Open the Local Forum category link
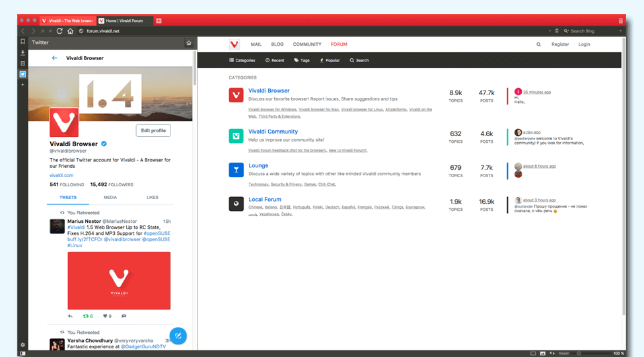 (265, 200)
